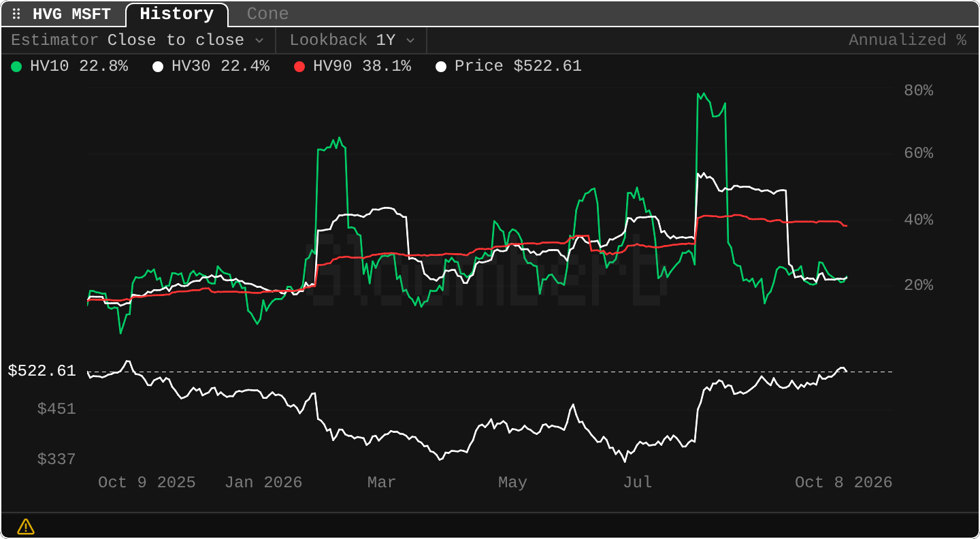Click the Jan 2026 date label
Image resolution: width=980 pixels, height=539 pixels.
click(x=263, y=483)
